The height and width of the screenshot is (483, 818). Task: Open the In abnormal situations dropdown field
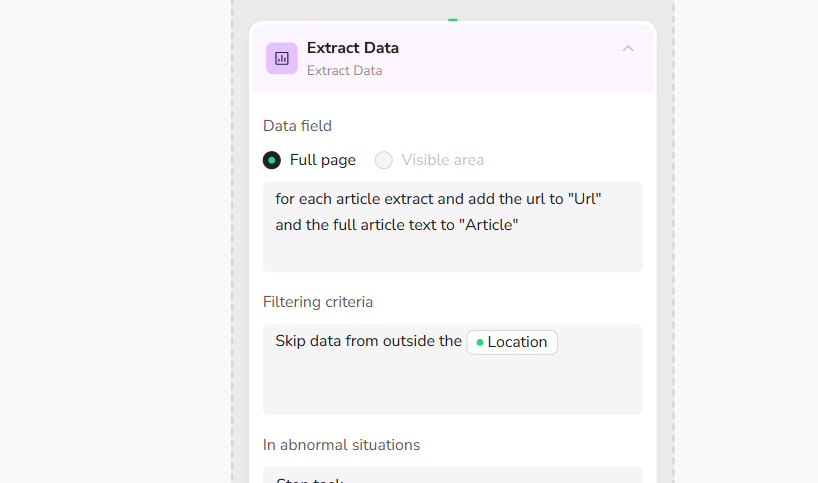(452, 476)
